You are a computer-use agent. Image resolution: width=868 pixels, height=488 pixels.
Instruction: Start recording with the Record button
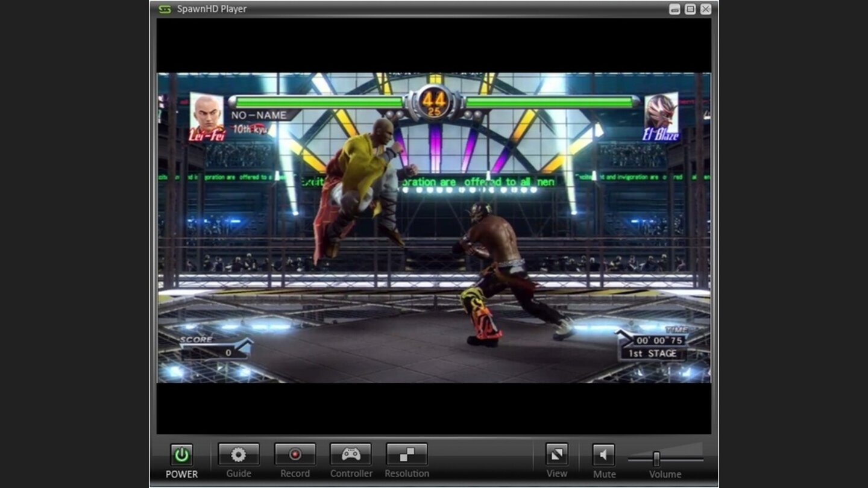(x=295, y=454)
